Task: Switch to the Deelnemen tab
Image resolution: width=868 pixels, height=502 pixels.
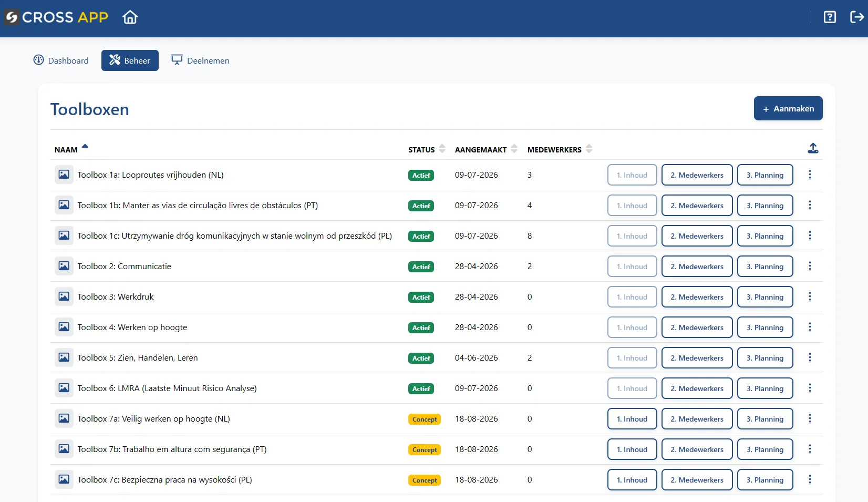Action: (x=200, y=60)
